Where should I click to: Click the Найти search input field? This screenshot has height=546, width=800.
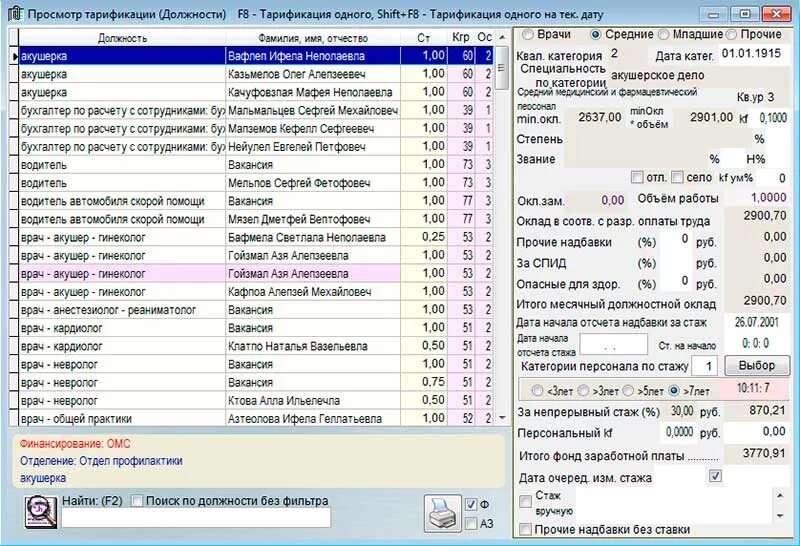[x=196, y=518]
